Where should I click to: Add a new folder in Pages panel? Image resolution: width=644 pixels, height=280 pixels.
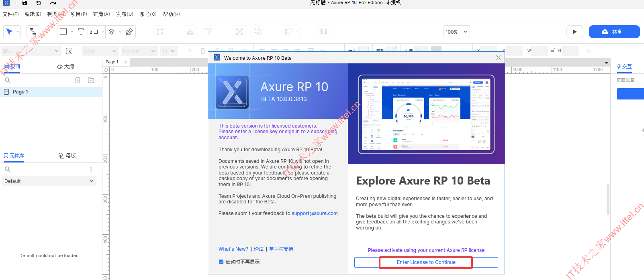pos(91,80)
